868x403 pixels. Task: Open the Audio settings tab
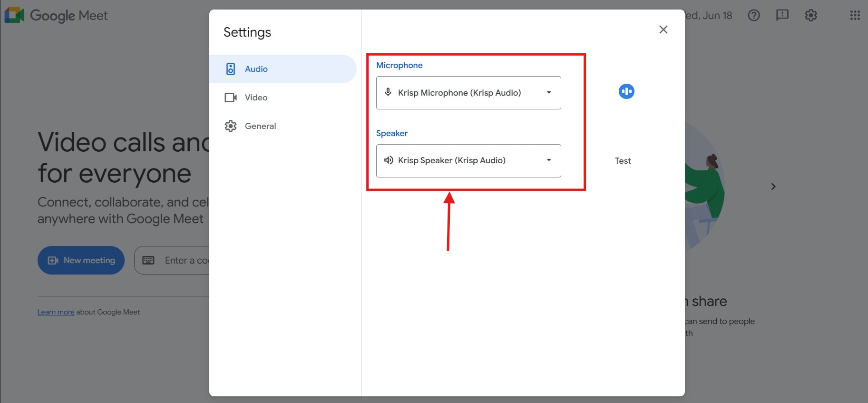coord(283,69)
